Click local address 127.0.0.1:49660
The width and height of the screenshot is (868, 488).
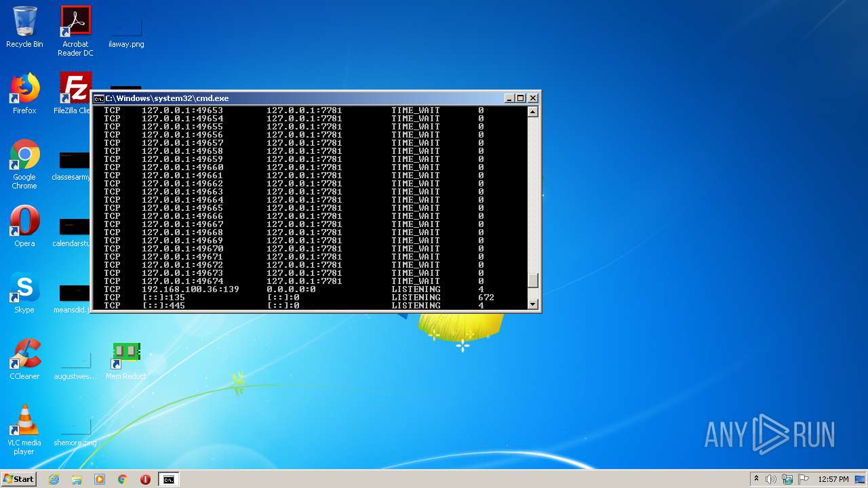(x=182, y=167)
